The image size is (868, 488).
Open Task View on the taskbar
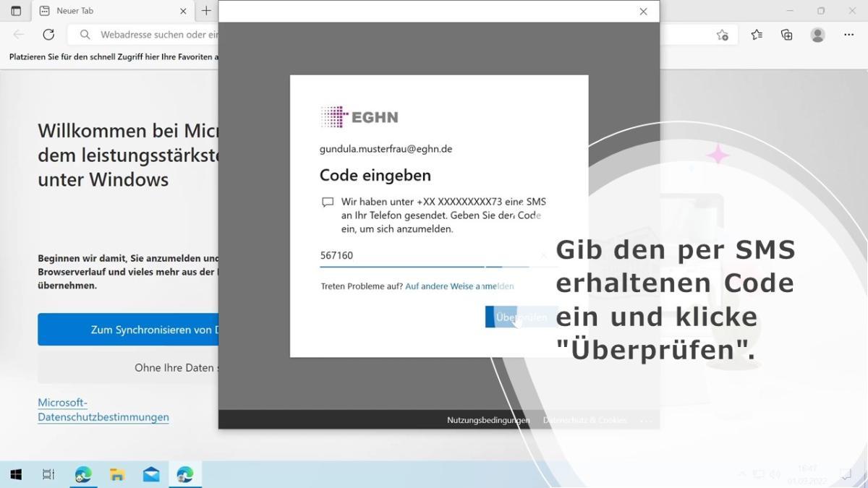pyautogui.click(x=48, y=474)
